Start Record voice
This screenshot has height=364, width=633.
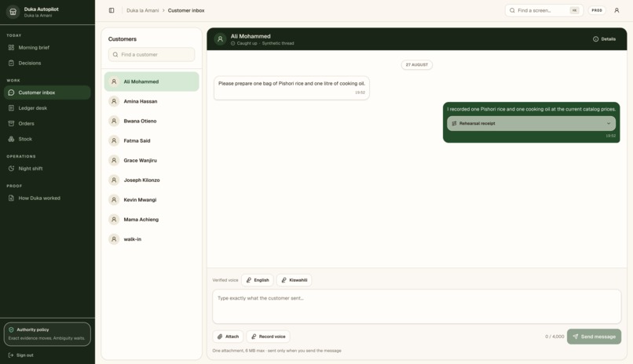(268, 337)
